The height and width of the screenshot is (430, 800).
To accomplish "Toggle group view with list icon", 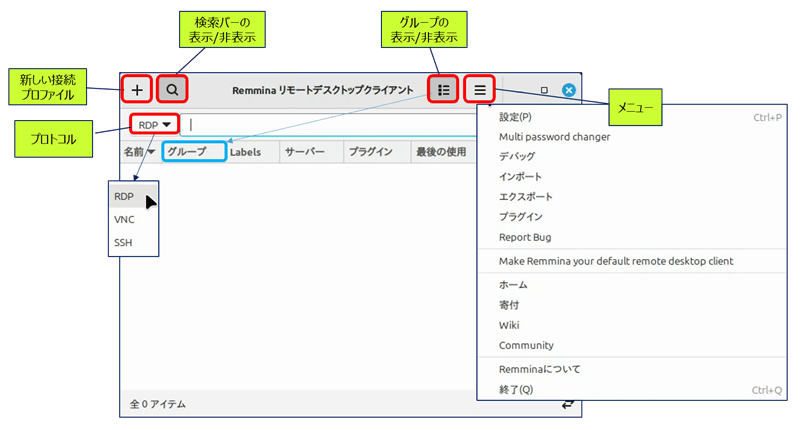I will (443, 90).
